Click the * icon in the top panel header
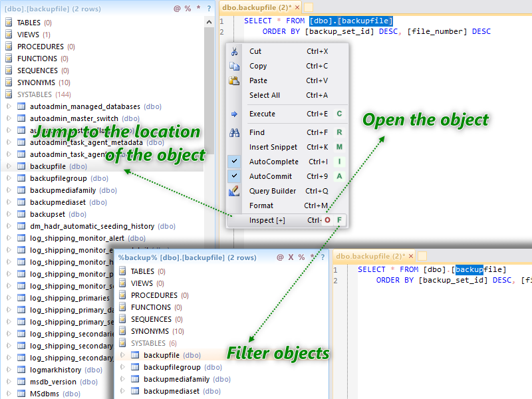This screenshot has width=532, height=399. [x=198, y=8]
